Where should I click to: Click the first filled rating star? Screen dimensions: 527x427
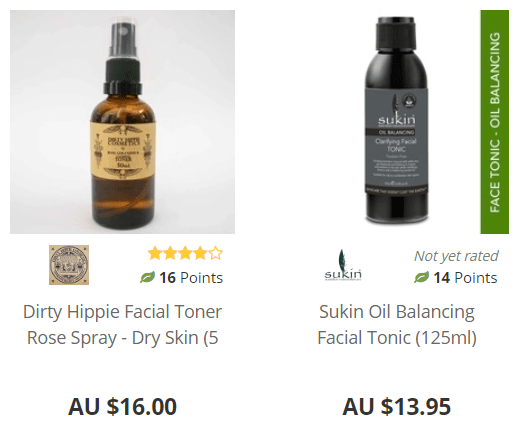155,253
